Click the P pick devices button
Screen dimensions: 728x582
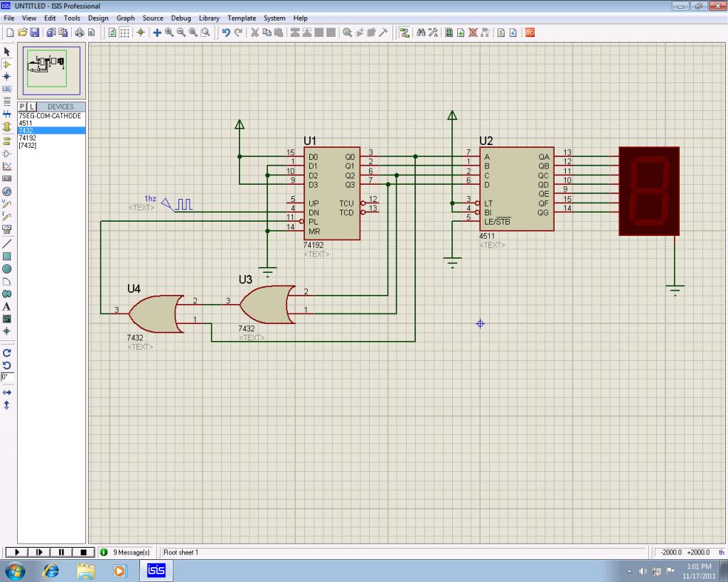point(22,107)
